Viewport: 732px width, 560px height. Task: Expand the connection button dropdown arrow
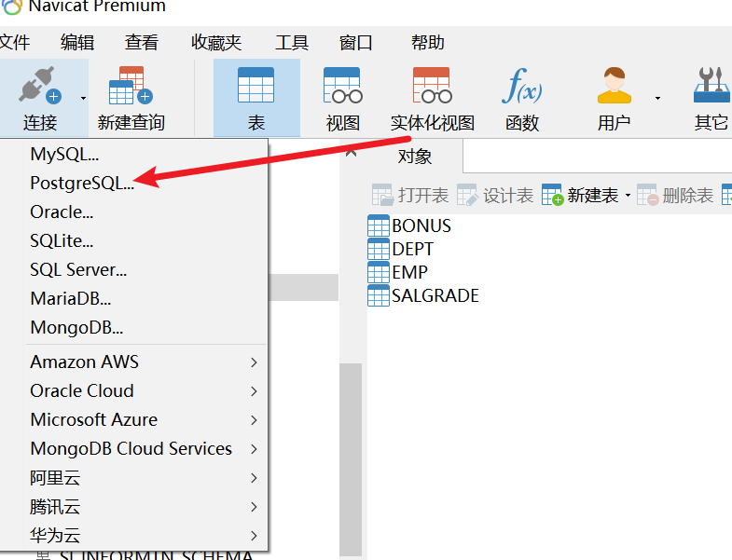(83, 98)
